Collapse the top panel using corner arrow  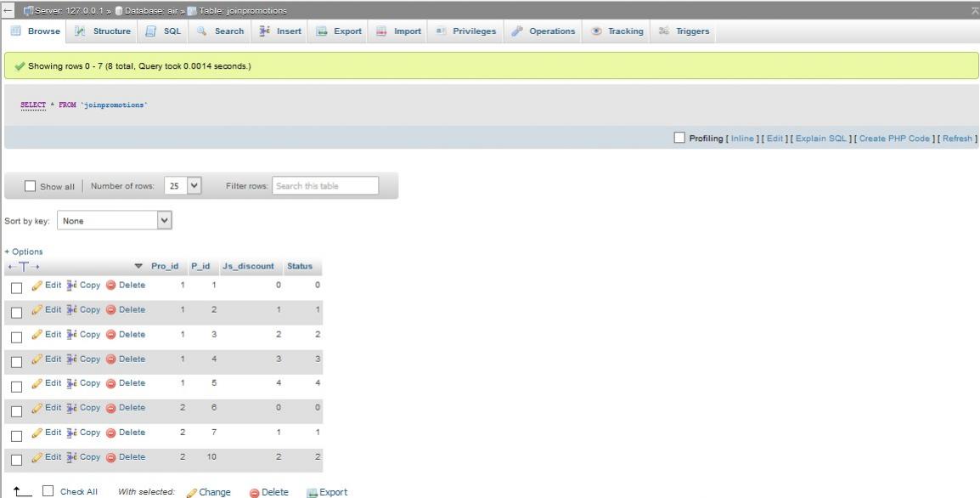click(974, 10)
